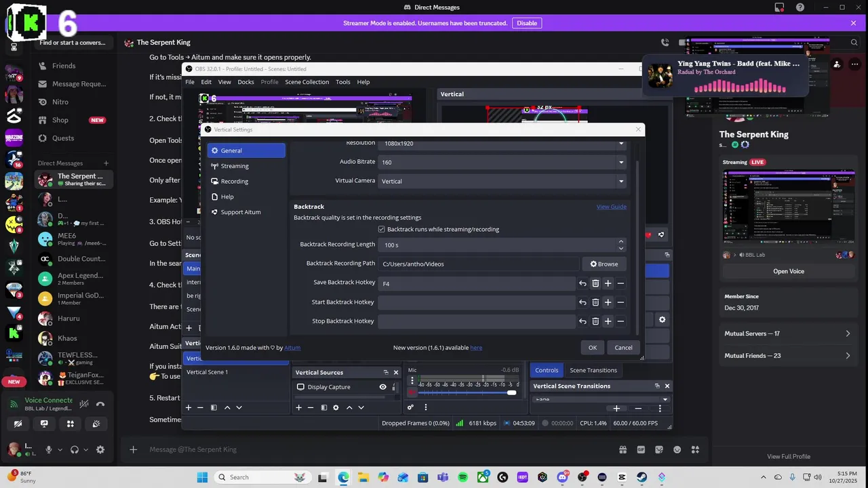Disconnect from the Discord voice channel
Image resolution: width=868 pixels, height=488 pixels.
tap(100, 404)
